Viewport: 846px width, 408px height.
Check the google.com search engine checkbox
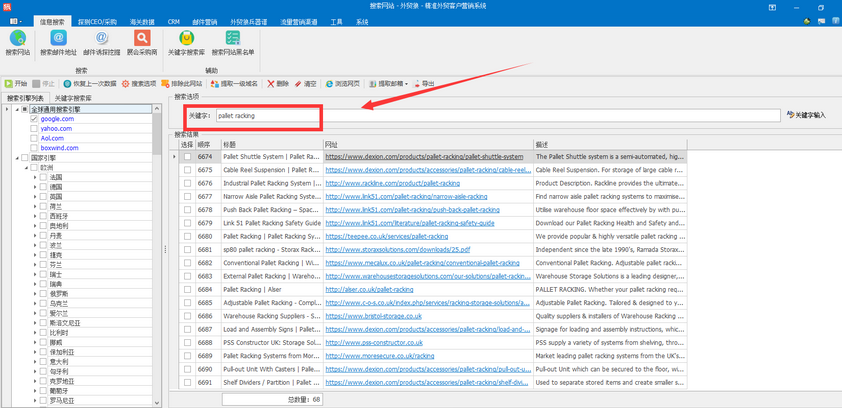click(35, 119)
